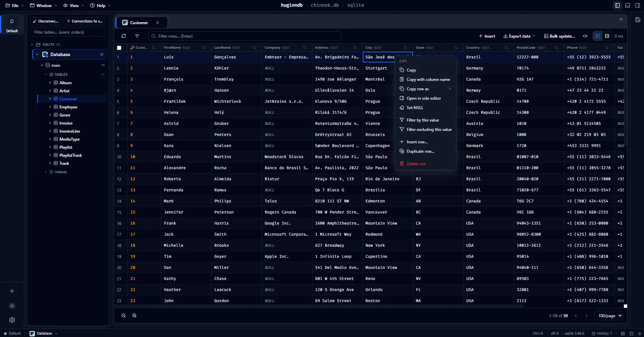Open the Copy row as submenu
Image resolution: width=644 pixels, height=337 pixels.
(426, 89)
